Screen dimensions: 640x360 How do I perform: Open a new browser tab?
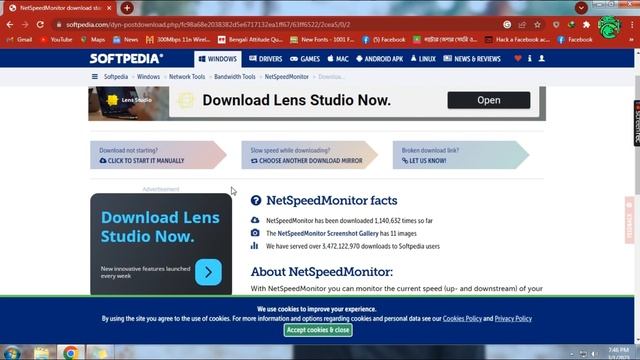127,8
